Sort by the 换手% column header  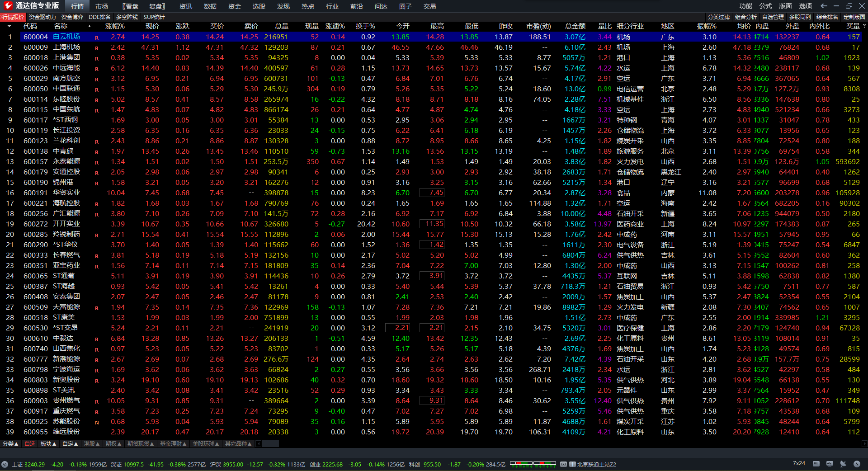click(x=365, y=26)
